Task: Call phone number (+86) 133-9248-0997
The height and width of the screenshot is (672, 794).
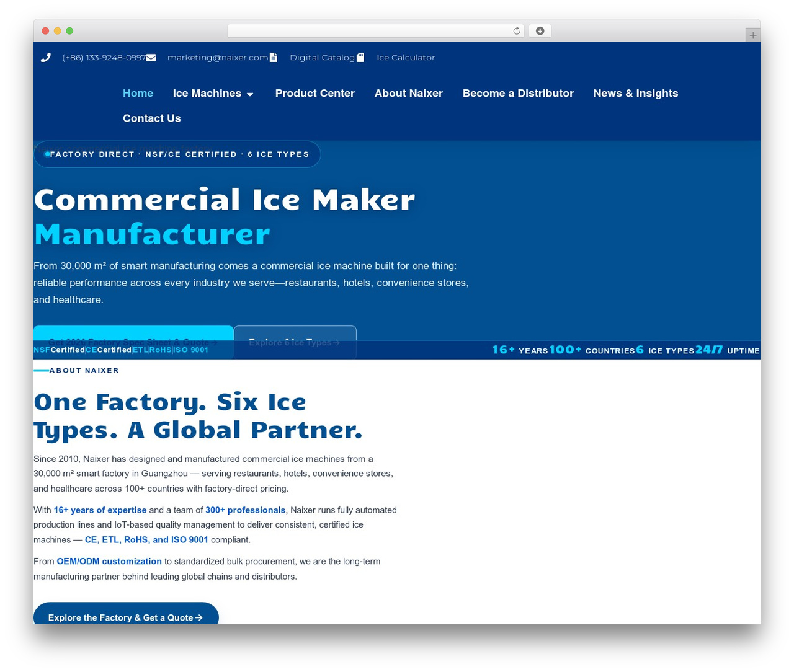Action: (x=104, y=58)
